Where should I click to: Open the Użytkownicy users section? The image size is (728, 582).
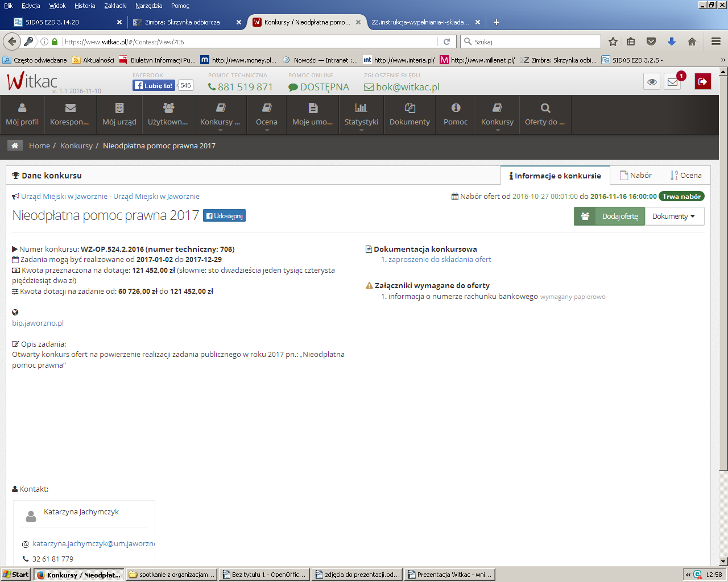pyautogui.click(x=168, y=114)
